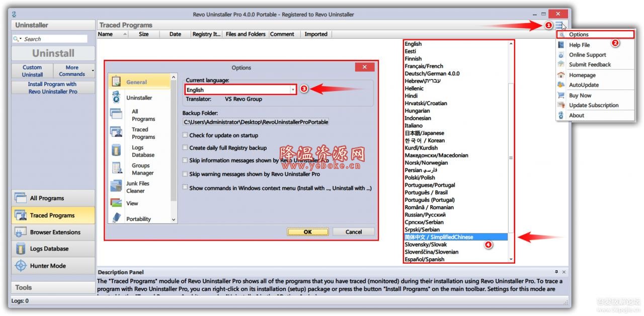Click the About icon in menu
Viewport: 644px width, 316px height.
pos(561,115)
